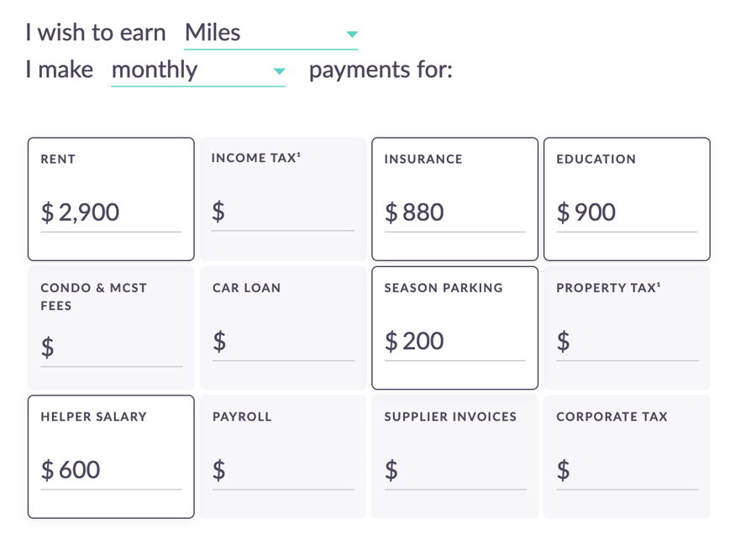Click the teal arrow beside Miles
756x545 pixels.
tap(352, 34)
